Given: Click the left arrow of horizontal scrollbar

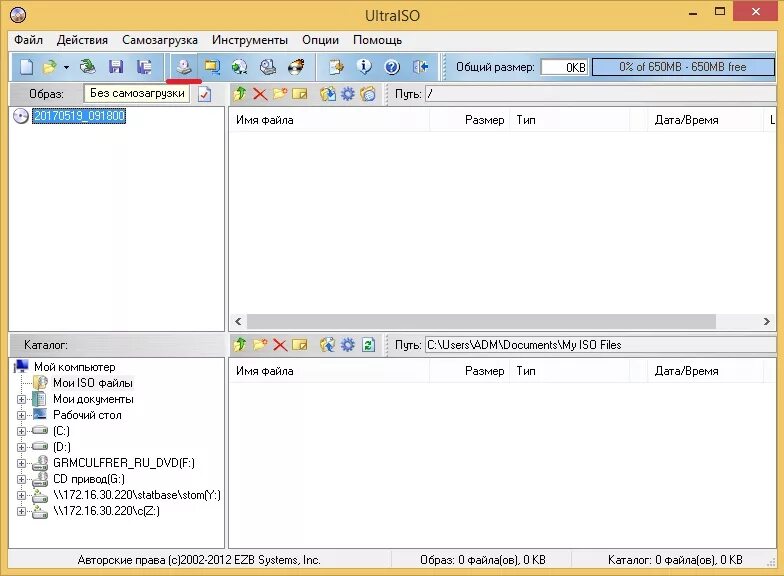Looking at the screenshot, I should coord(238,322).
